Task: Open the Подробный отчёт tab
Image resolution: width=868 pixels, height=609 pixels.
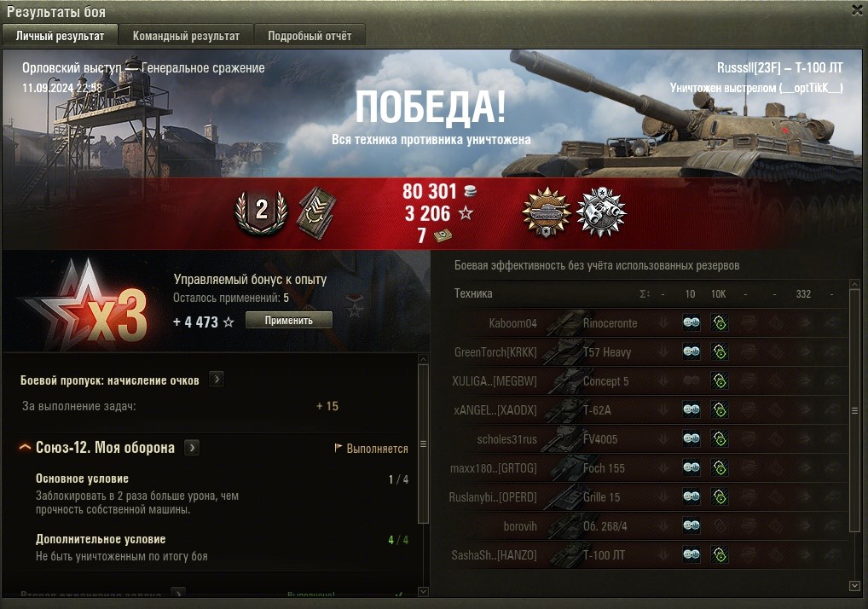Action: pyautogui.click(x=310, y=36)
